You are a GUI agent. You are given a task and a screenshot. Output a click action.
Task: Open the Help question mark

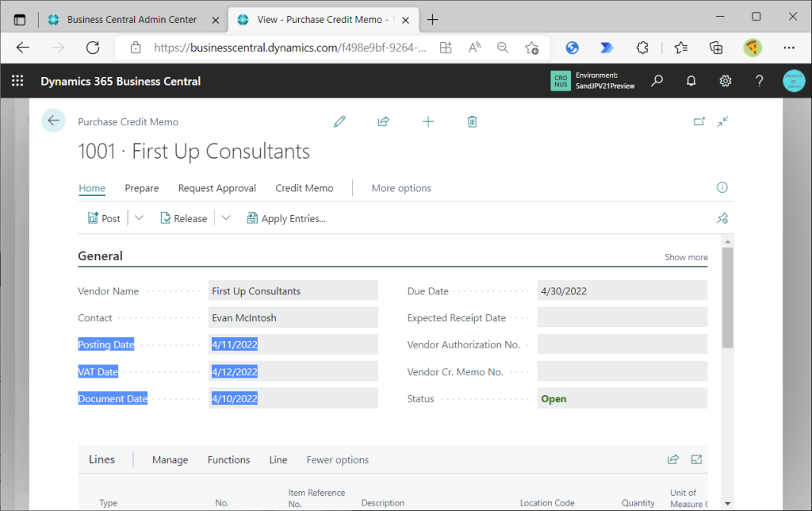point(759,81)
